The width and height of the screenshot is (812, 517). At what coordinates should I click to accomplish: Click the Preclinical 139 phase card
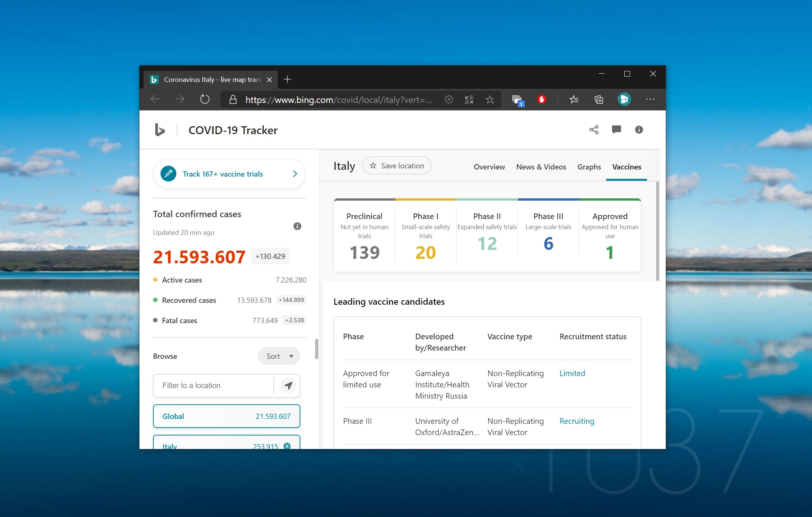click(x=364, y=236)
